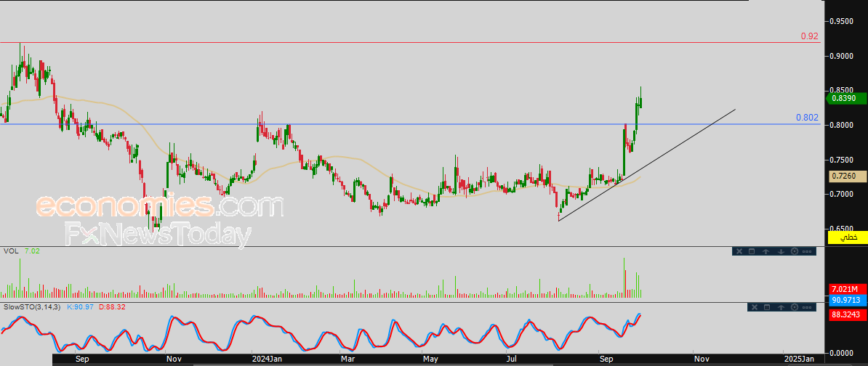Click the K:90.97 stochastic readout
This screenshot has height=366, width=868.
pyautogui.click(x=81, y=306)
